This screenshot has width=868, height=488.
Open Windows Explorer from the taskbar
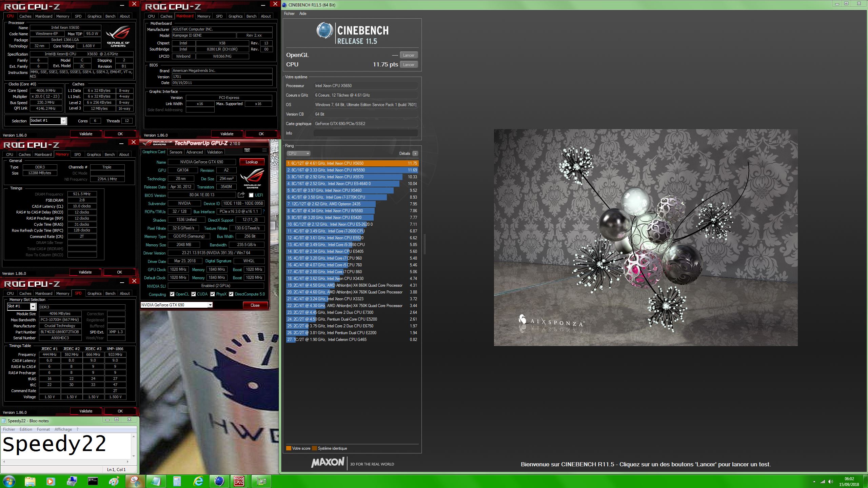(x=30, y=481)
